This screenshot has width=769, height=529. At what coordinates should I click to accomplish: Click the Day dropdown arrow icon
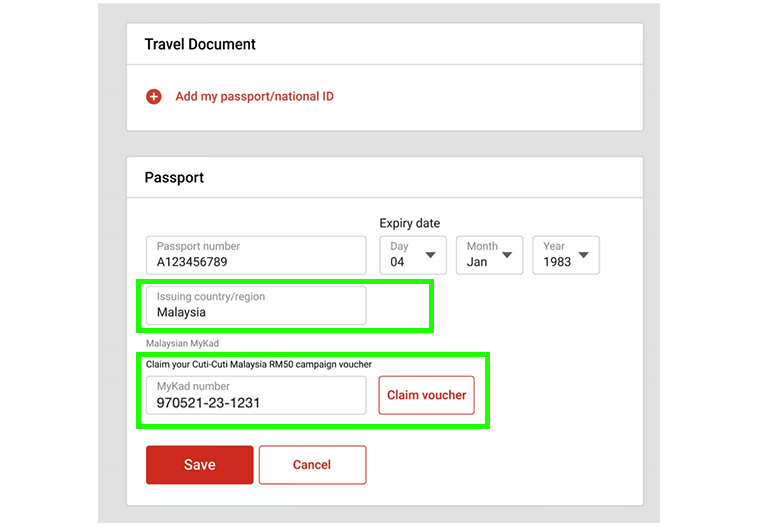(x=431, y=256)
